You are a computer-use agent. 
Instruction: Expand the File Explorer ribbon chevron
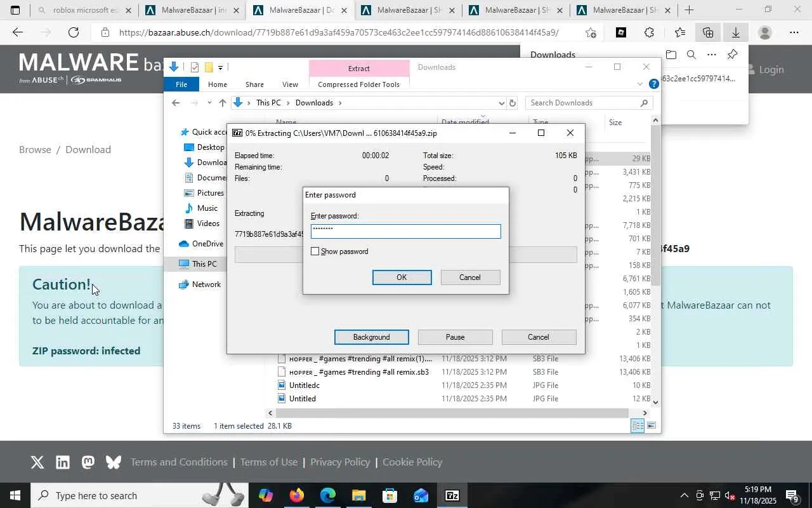(x=639, y=84)
